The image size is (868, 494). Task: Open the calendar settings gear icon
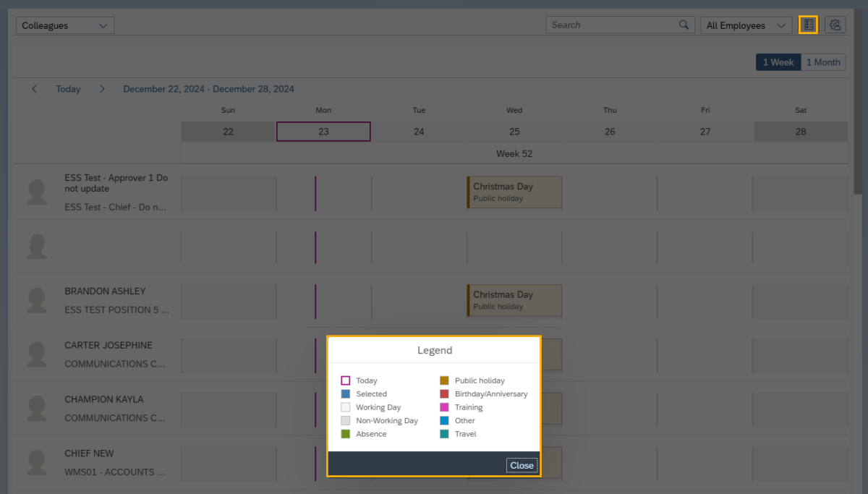pyautogui.click(x=835, y=25)
